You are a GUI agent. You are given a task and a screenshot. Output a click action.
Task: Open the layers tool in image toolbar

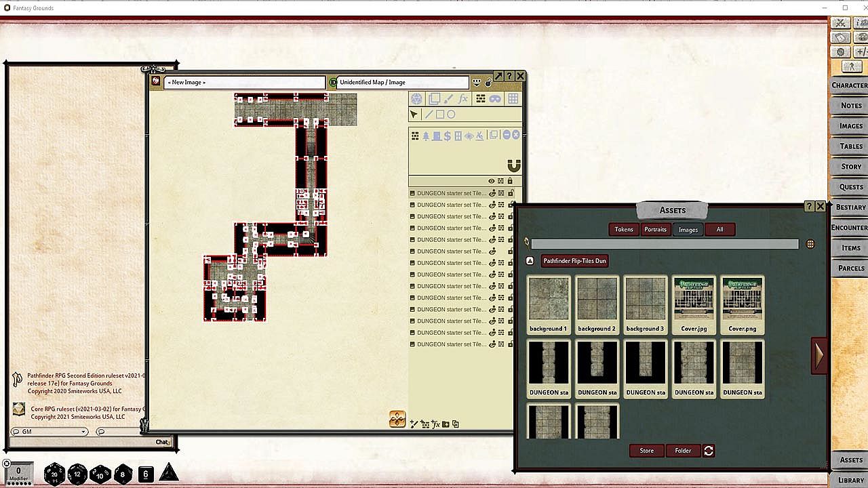434,99
